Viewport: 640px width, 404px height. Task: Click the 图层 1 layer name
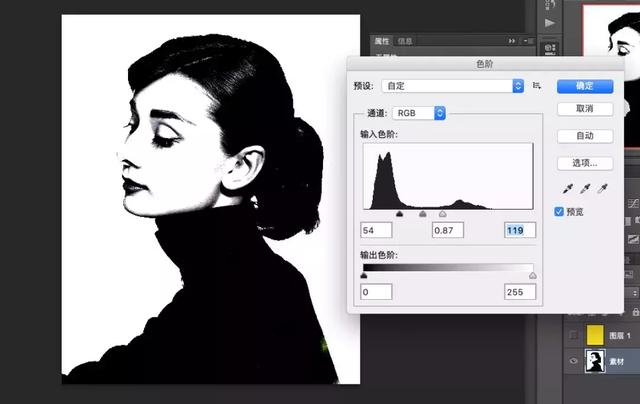pos(620,335)
